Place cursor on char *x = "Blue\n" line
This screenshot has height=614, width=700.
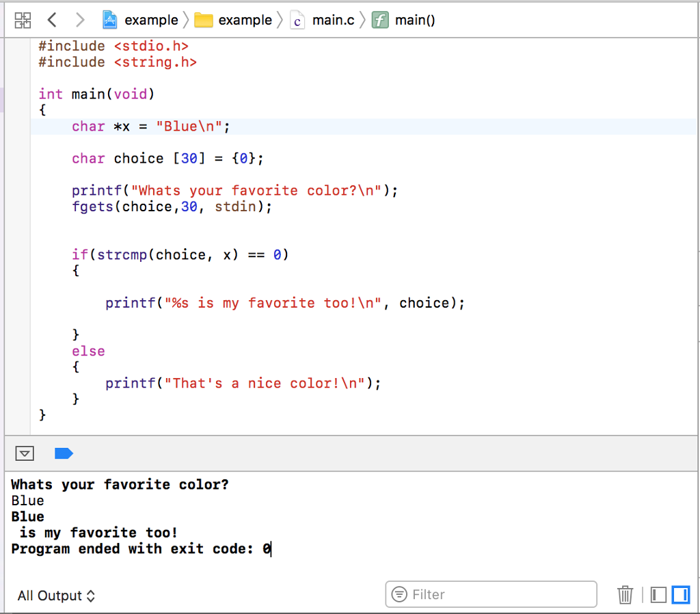(x=151, y=126)
